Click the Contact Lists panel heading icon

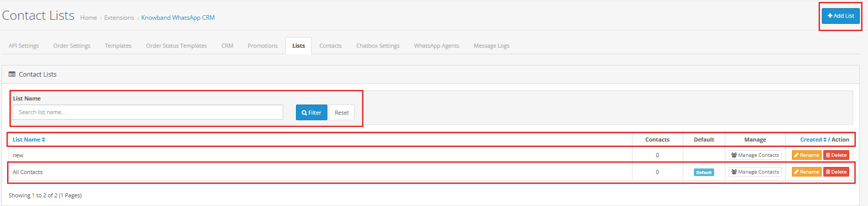click(12, 74)
